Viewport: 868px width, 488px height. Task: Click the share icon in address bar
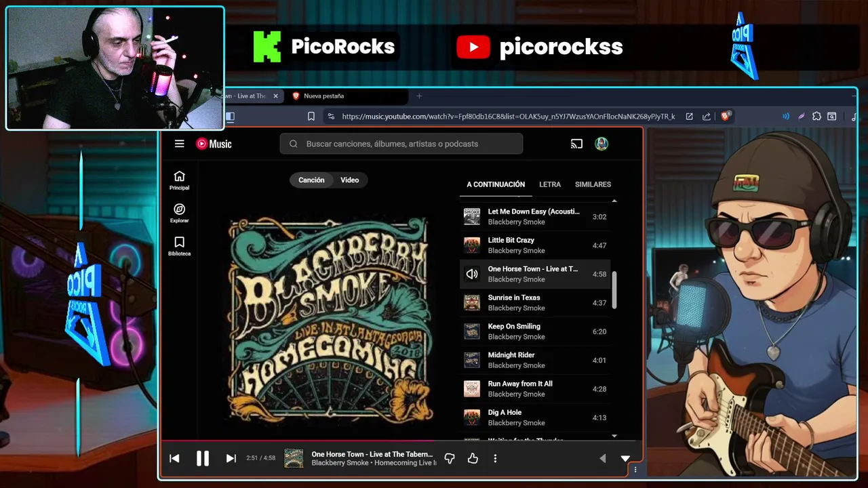707,117
